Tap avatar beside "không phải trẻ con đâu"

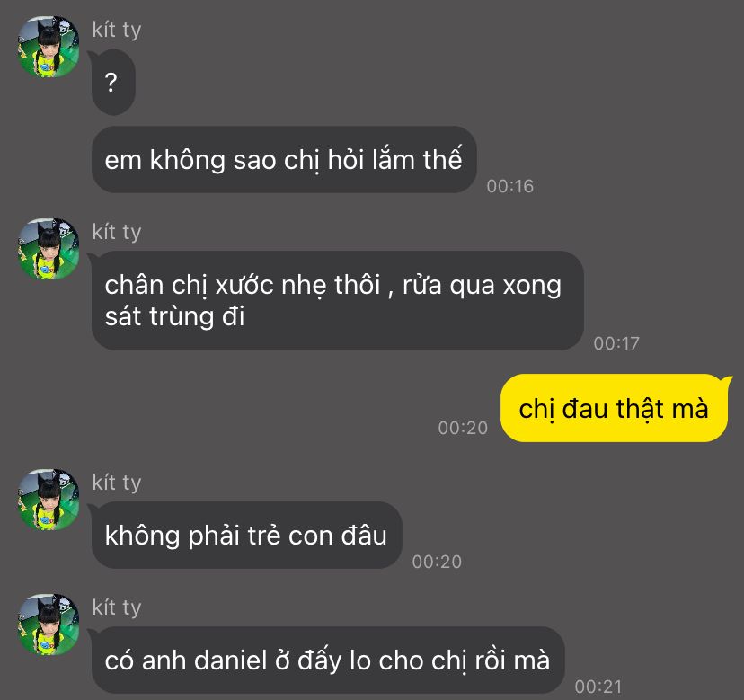point(49,500)
